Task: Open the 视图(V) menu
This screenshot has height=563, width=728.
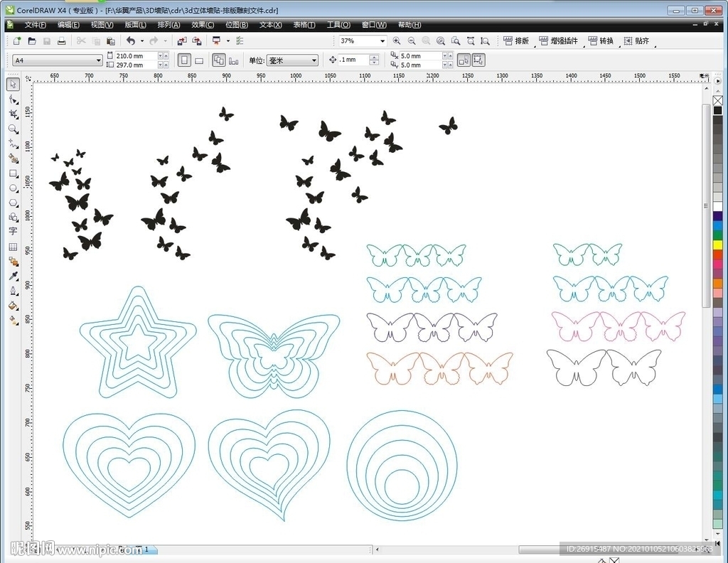Action: (x=102, y=25)
